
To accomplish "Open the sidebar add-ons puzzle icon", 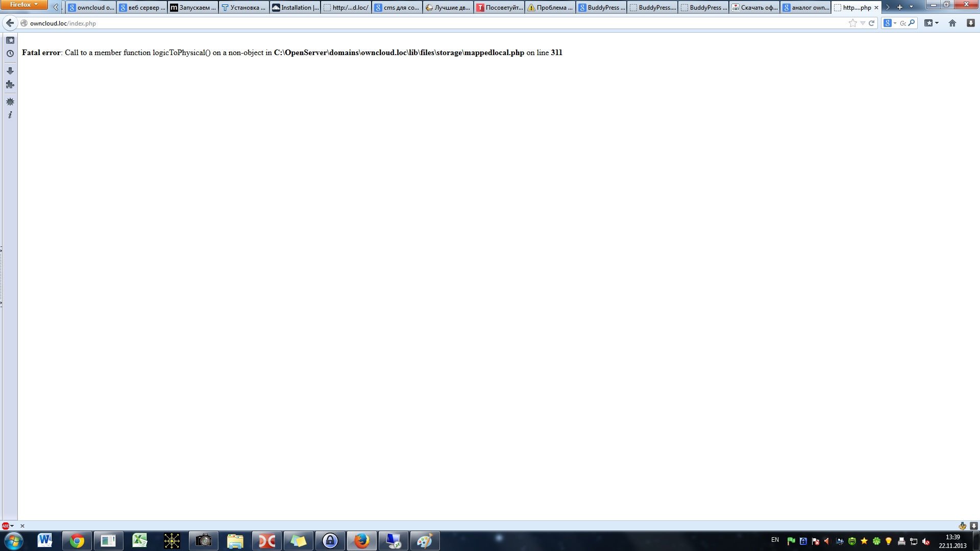I will tap(10, 85).
